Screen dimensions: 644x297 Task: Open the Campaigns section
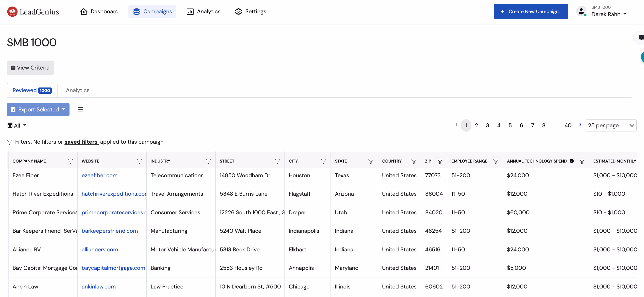tap(152, 12)
